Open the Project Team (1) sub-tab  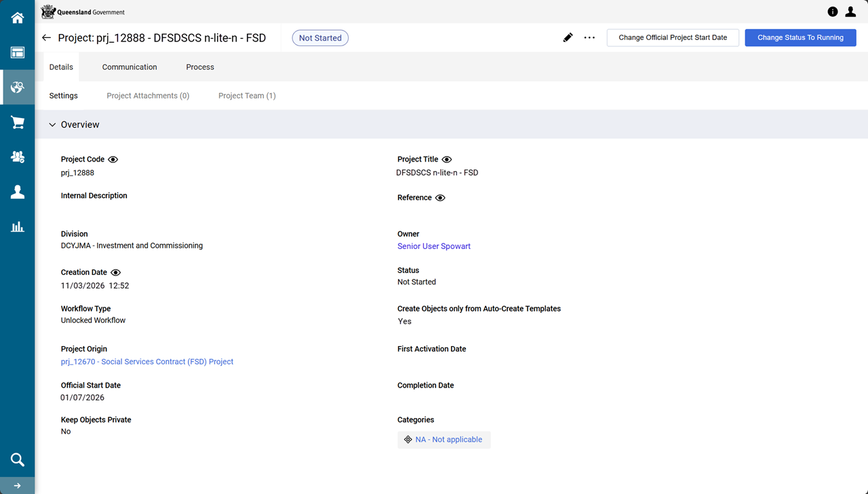247,96
